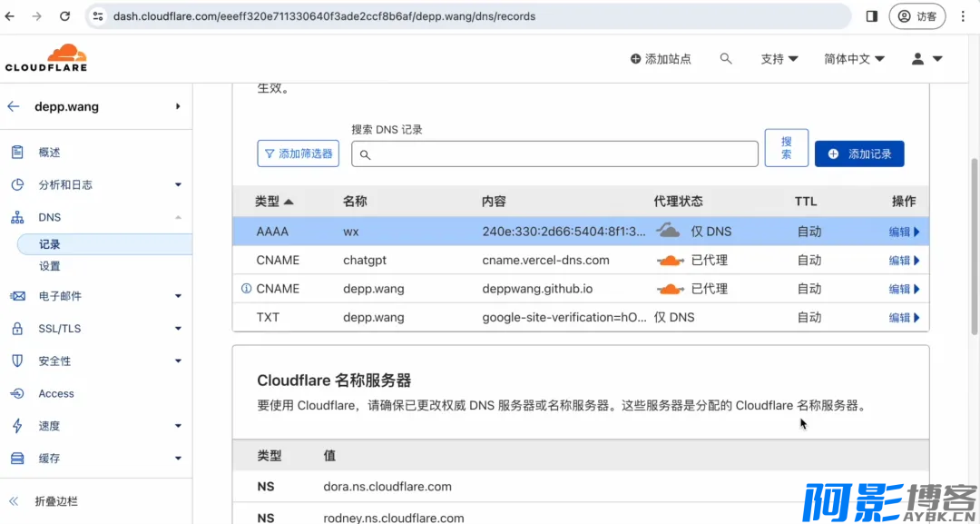Click the DNS network icon
Viewport: 980px width, 524px height.
(17, 218)
